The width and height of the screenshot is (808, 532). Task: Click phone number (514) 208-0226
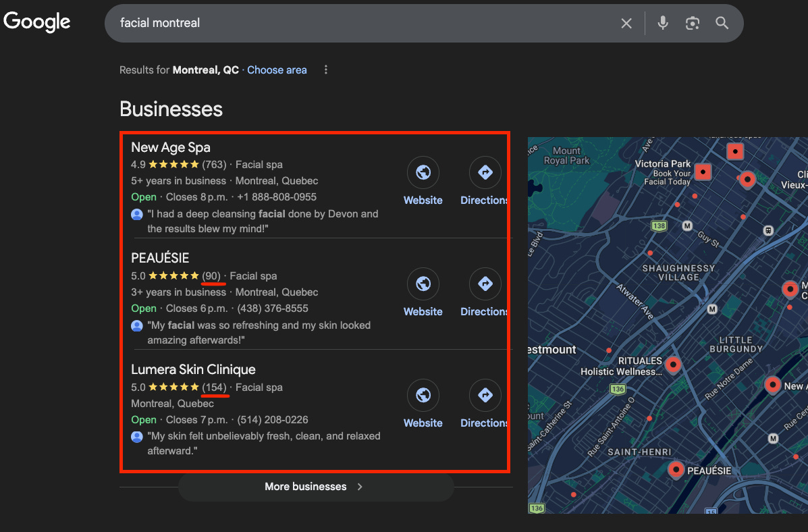click(x=273, y=420)
